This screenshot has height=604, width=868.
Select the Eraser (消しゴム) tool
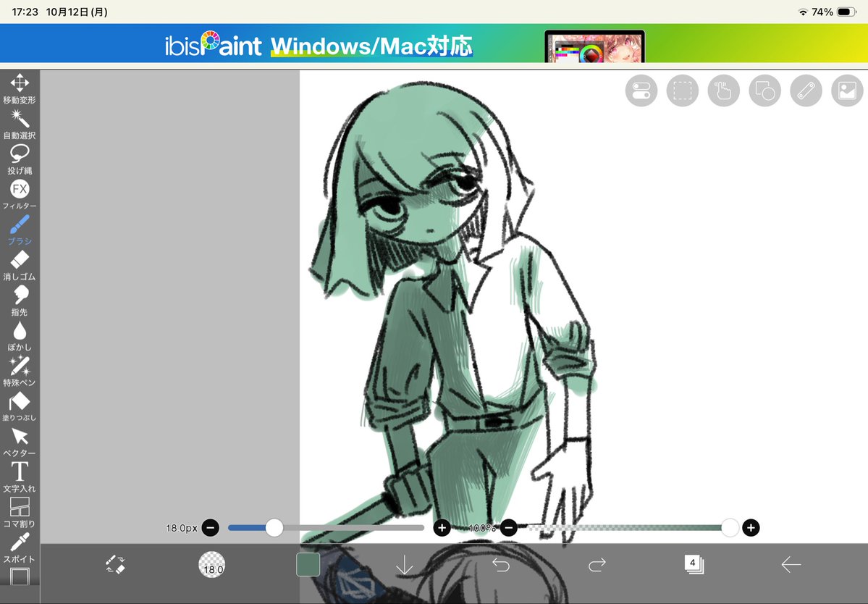pyautogui.click(x=20, y=265)
